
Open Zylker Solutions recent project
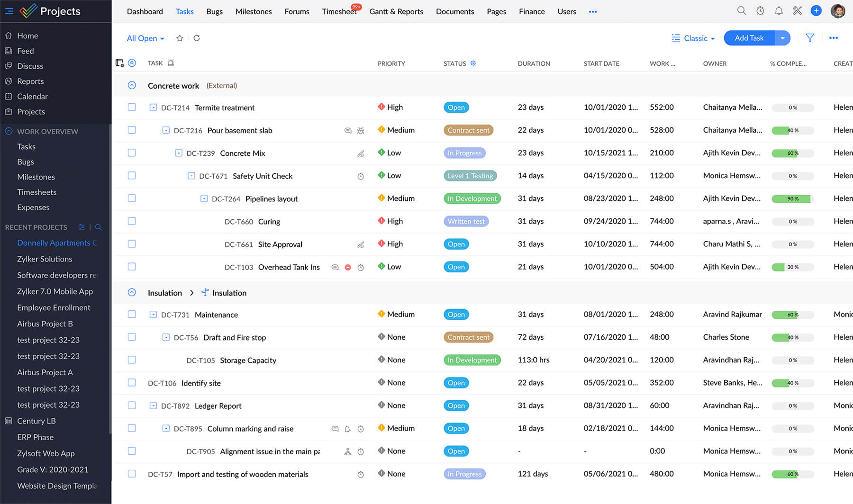(x=45, y=259)
